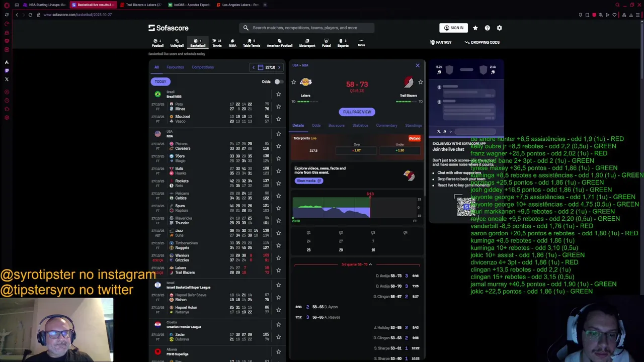Go to previous date arrow
Image resolution: width=644 pixels, height=362 pixels.
click(254, 67)
